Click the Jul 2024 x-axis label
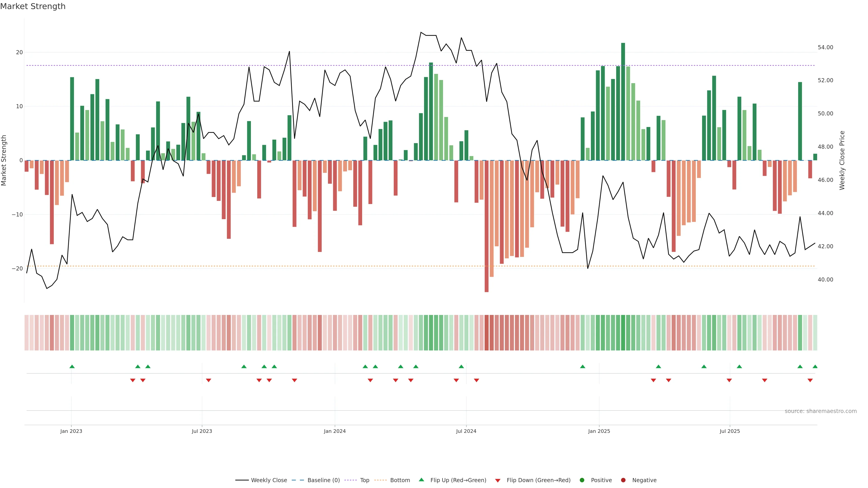The width and height of the screenshot is (868, 488). tap(466, 431)
